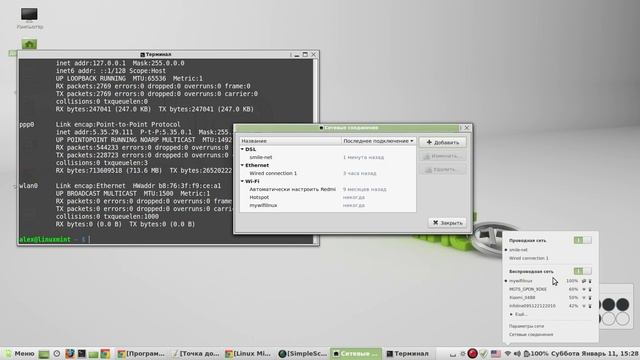Open the US flag keyboard layout indicator

(x=496, y=353)
